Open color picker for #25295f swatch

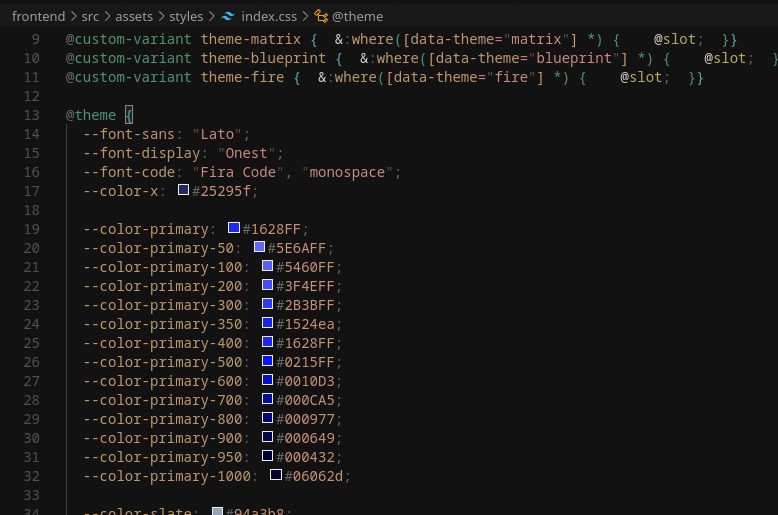point(184,190)
